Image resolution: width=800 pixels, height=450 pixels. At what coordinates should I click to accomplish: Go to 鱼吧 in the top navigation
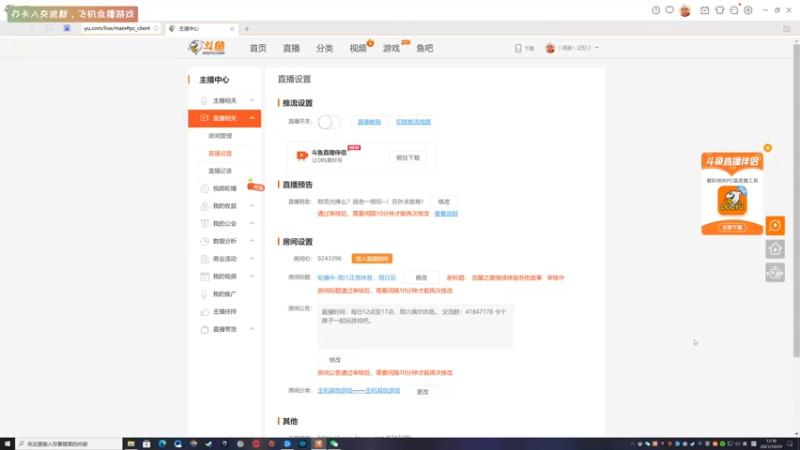pos(424,48)
